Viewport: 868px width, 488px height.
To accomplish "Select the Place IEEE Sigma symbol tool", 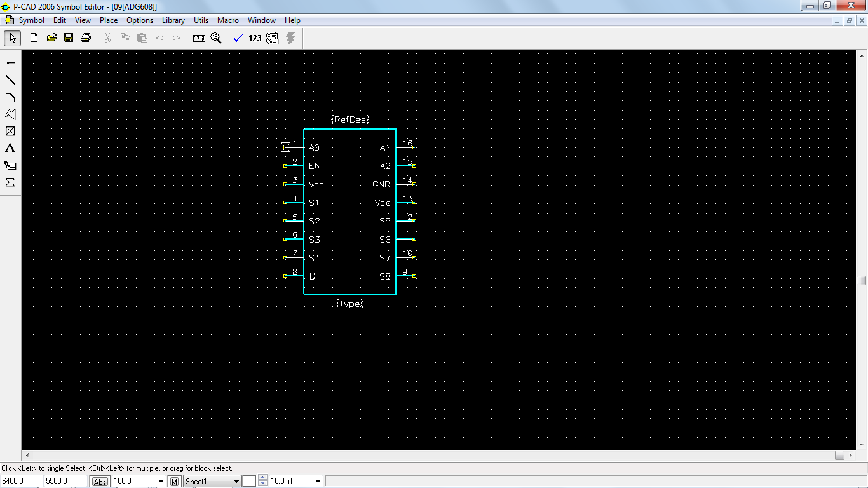I will pyautogui.click(x=10, y=182).
